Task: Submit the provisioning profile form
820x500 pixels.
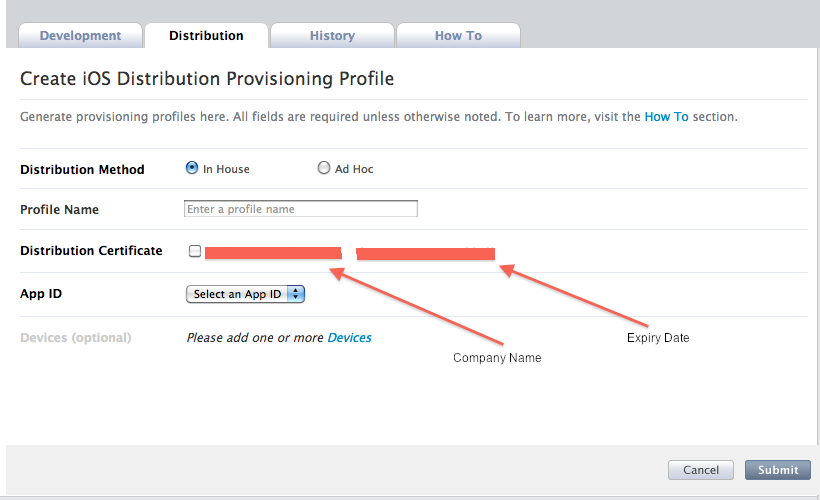Action: pyautogui.click(x=778, y=470)
